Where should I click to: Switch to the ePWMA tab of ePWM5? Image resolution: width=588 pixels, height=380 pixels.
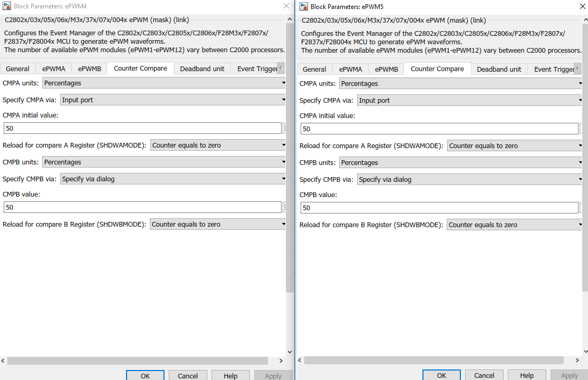click(350, 69)
